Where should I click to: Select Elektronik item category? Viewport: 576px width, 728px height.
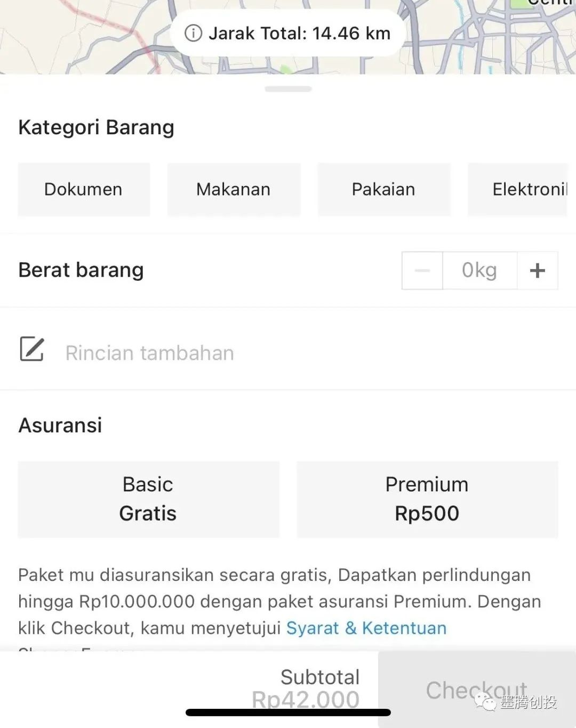tap(517, 189)
